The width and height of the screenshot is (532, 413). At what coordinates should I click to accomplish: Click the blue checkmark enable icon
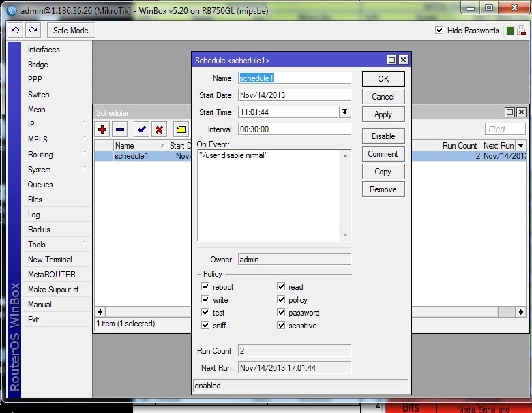pyautogui.click(x=141, y=129)
